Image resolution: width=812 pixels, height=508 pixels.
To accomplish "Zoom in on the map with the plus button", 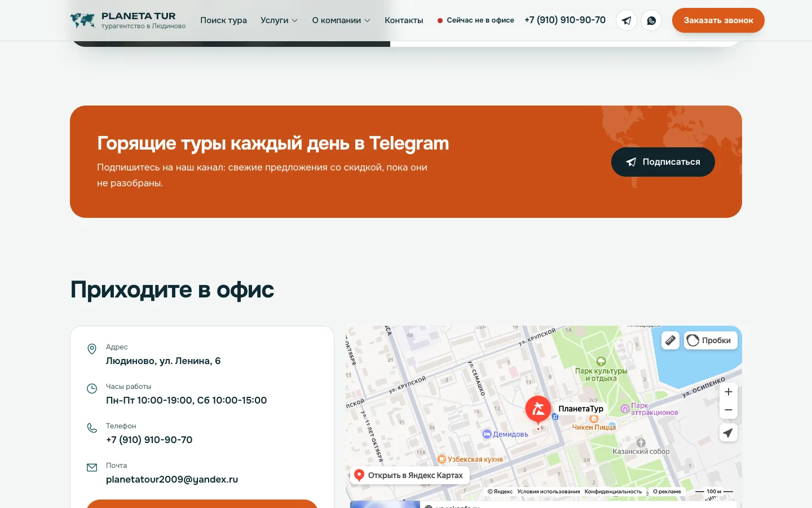I will pos(729,392).
